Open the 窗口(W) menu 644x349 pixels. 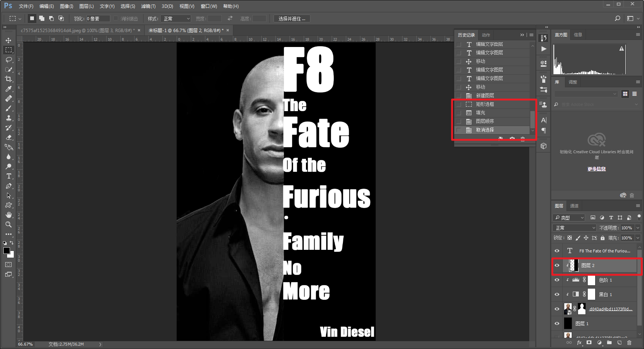[209, 6]
